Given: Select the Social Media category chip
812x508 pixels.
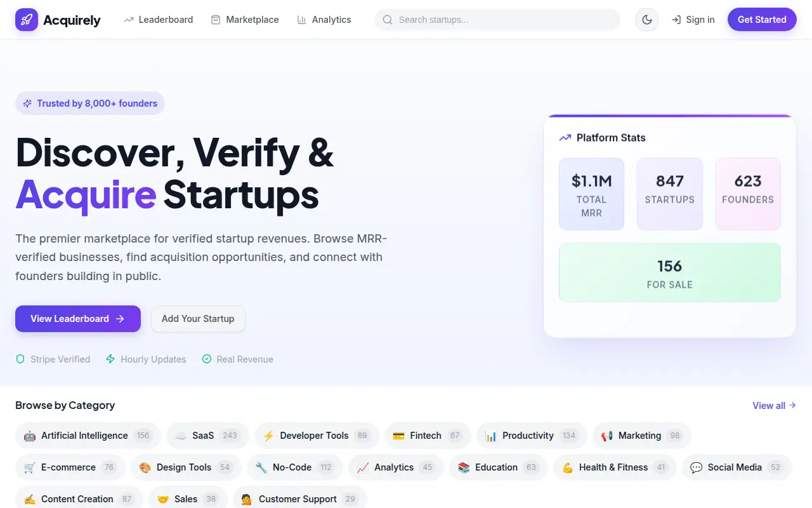Looking at the screenshot, I should tap(737, 467).
